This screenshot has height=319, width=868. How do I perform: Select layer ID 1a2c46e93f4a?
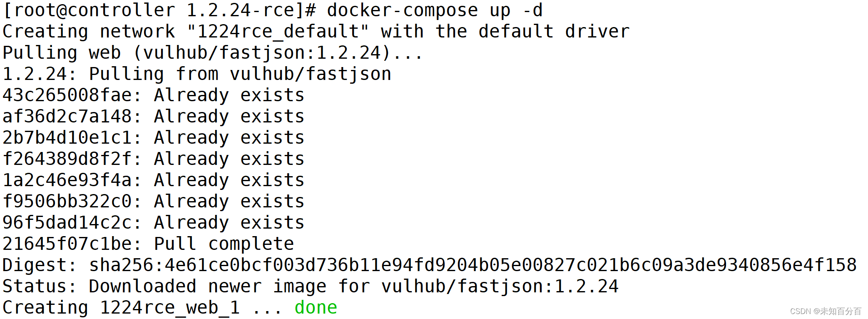(x=67, y=180)
